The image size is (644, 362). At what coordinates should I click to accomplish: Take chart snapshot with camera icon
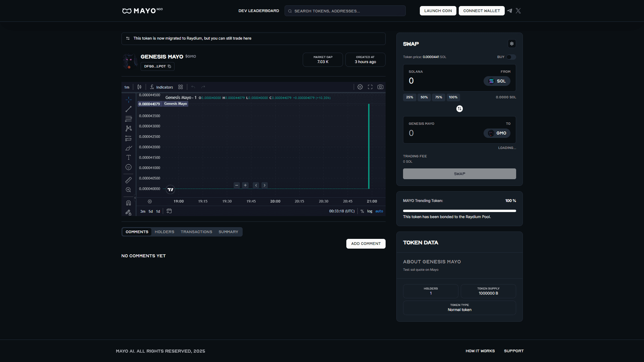[380, 87]
